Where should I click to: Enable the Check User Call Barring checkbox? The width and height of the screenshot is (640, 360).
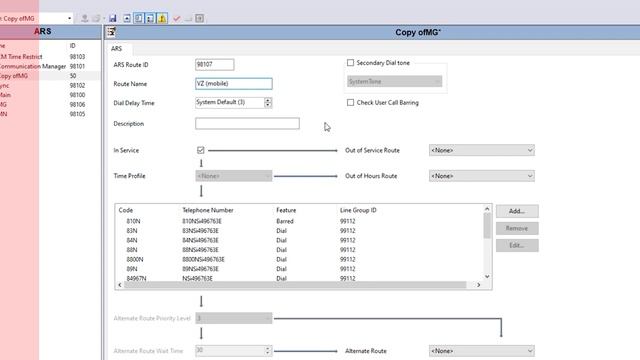click(x=350, y=102)
